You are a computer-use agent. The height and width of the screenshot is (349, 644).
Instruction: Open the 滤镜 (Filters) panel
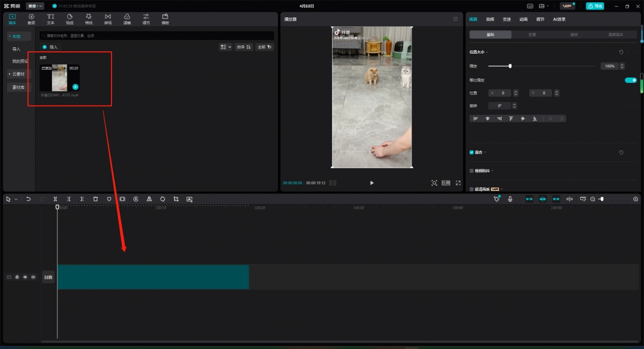(127, 19)
